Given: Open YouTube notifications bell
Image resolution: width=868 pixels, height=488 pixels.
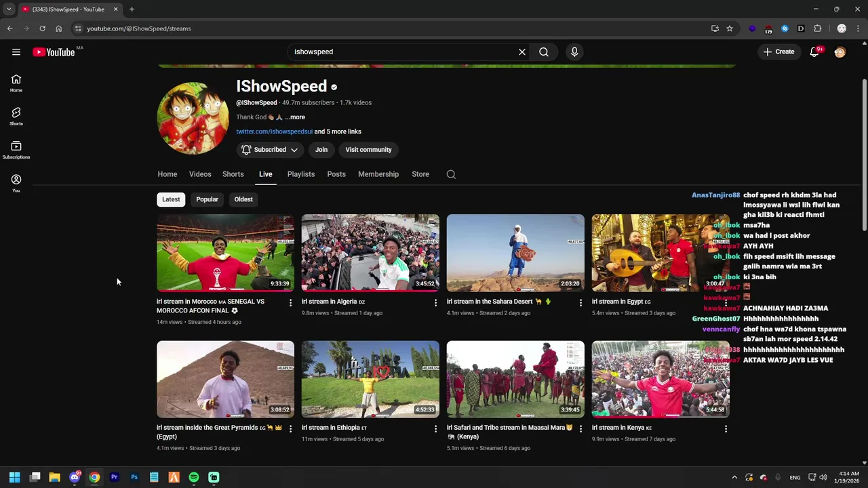Looking at the screenshot, I should (x=814, y=52).
